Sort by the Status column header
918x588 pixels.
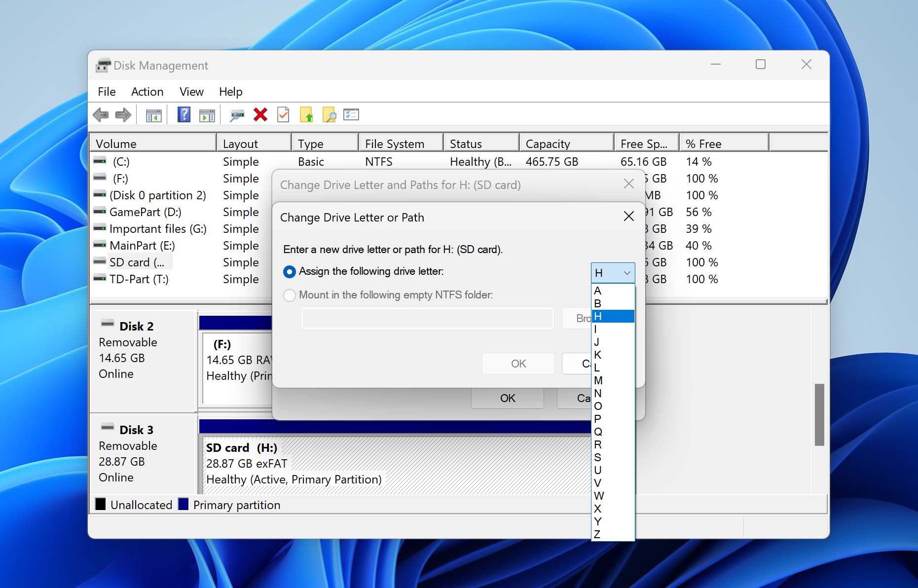pos(481,144)
